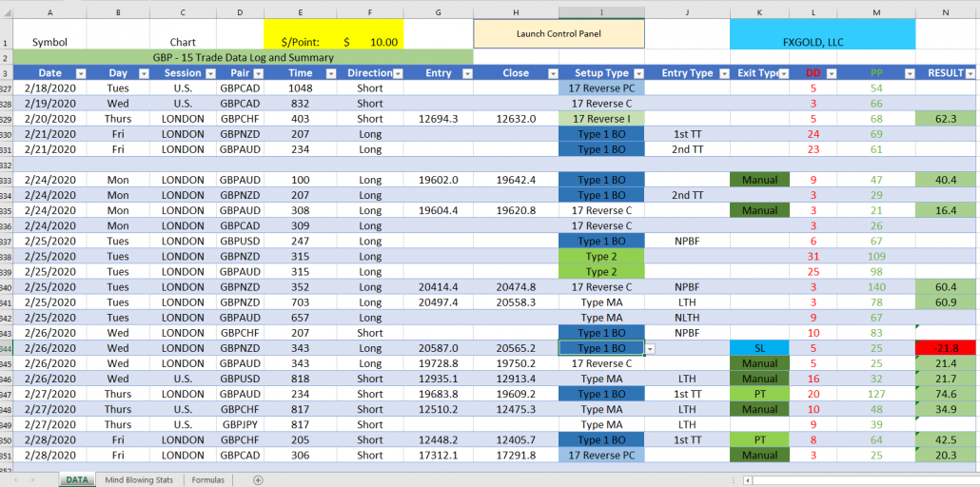Open cell dropdown next to selected Type 1 BO

tap(650, 349)
